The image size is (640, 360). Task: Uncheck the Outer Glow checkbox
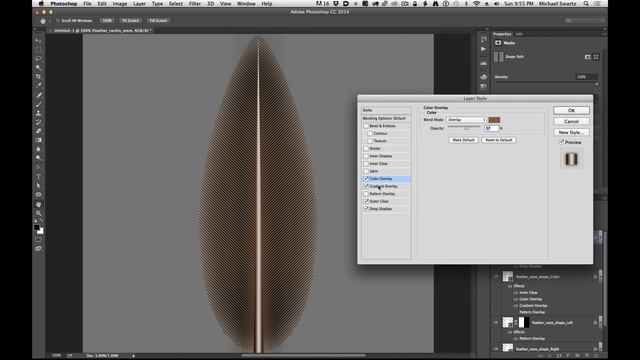tap(366, 201)
